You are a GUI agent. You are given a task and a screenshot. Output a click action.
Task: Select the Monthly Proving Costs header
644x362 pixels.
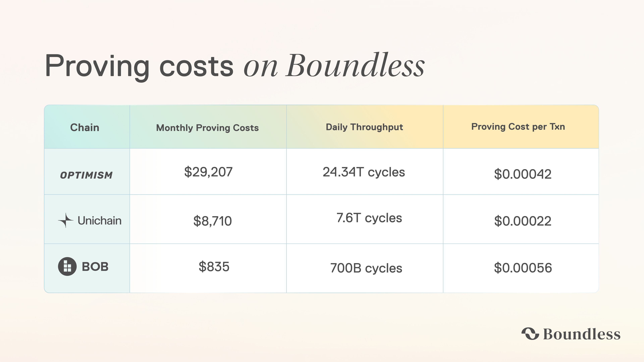(x=207, y=128)
